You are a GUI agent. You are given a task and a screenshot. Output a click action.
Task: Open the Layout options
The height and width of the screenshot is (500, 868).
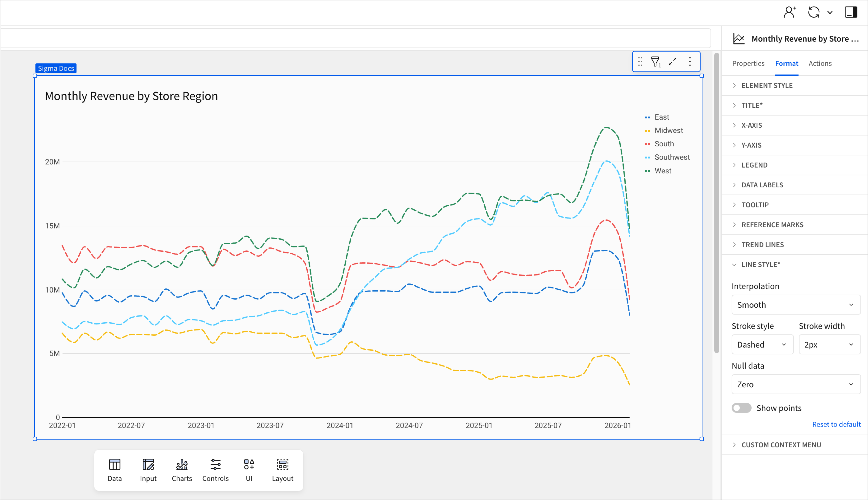pos(283,470)
